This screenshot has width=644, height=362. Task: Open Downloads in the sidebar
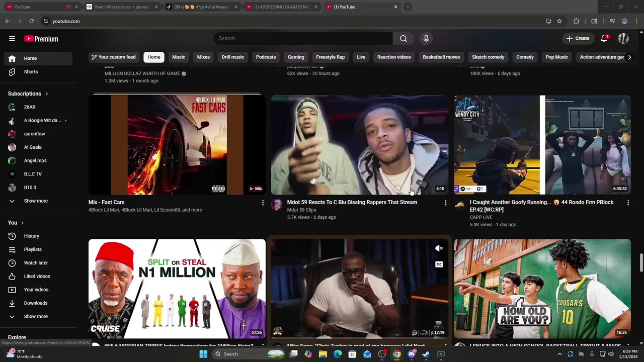click(38, 303)
